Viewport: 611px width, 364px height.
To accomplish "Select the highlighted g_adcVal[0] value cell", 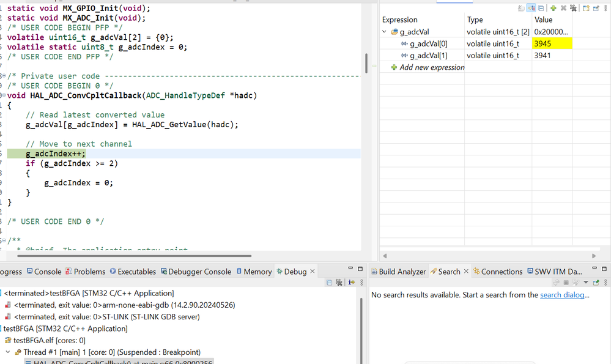I will [552, 43].
